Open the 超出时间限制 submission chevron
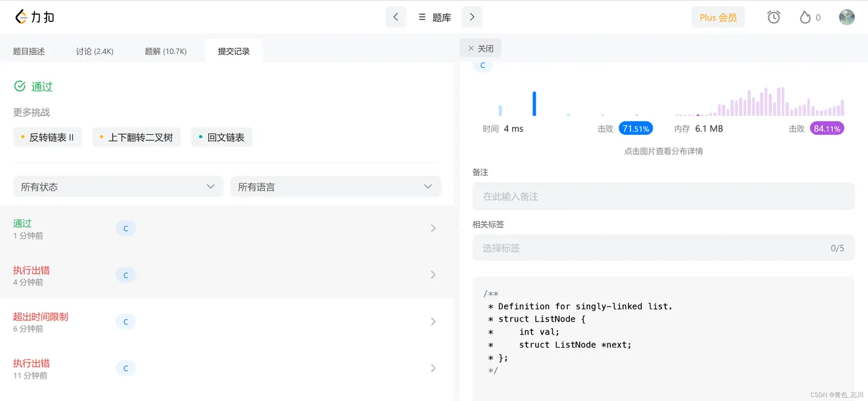 [433, 322]
